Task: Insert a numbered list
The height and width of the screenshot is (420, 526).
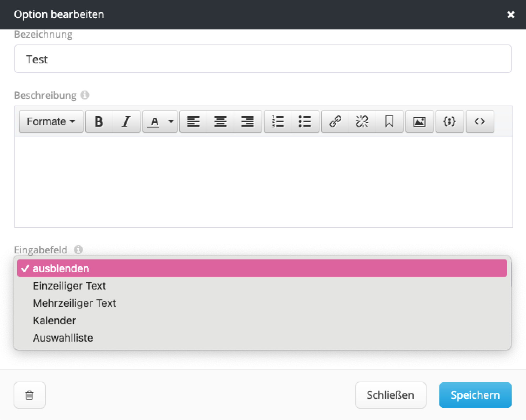Action: pos(278,122)
